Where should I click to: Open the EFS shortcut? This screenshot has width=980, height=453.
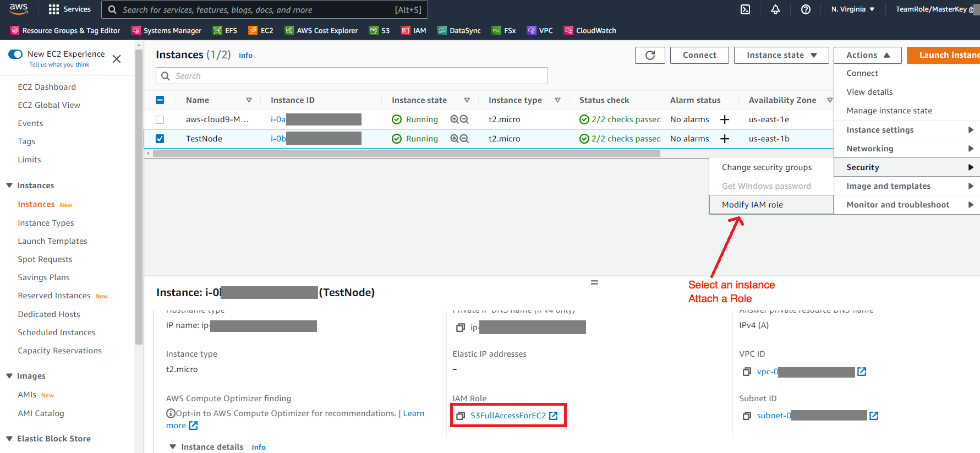pyautogui.click(x=225, y=31)
